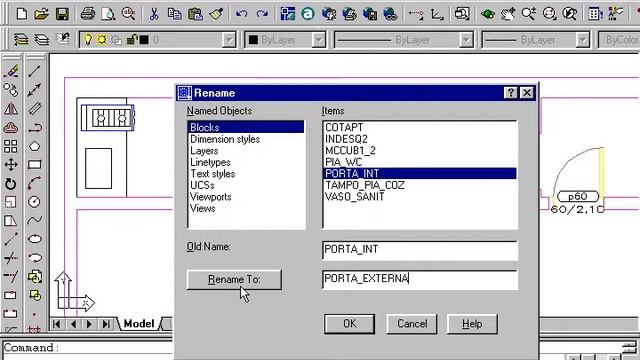
Task: Toggle layer 0 freeze sun icon
Action: [x=102, y=40]
